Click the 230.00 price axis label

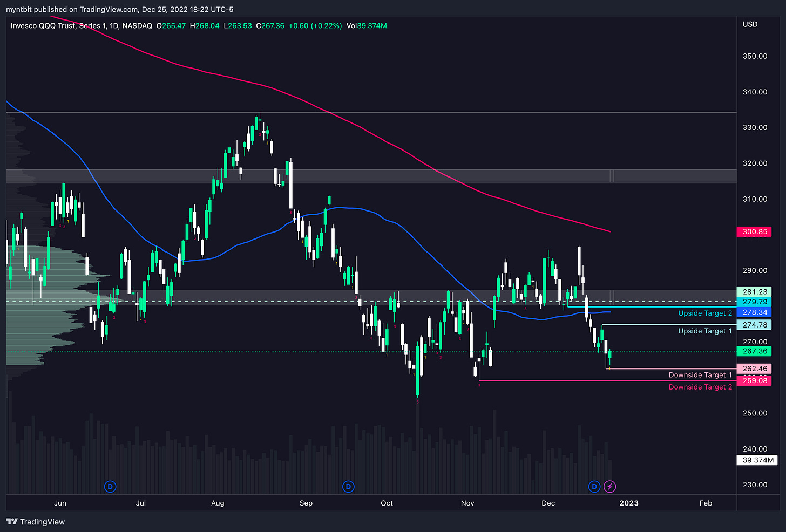coord(755,485)
